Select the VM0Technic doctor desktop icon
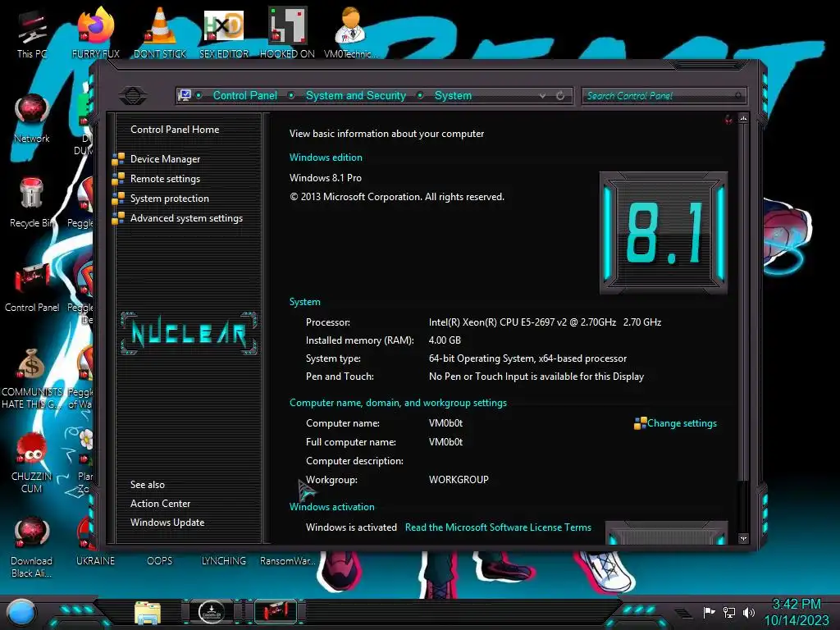 point(351,33)
